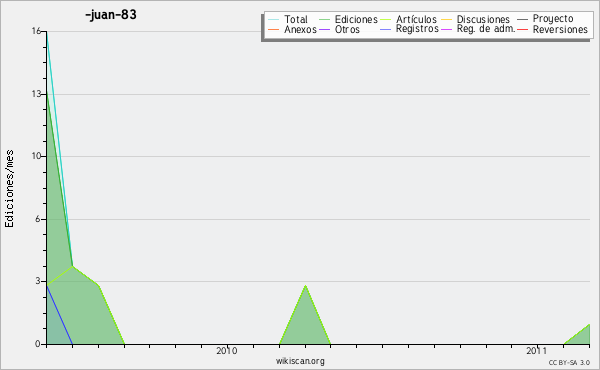
Task: Click the CC BY-SA 3.0 license text
Action: coord(569,363)
